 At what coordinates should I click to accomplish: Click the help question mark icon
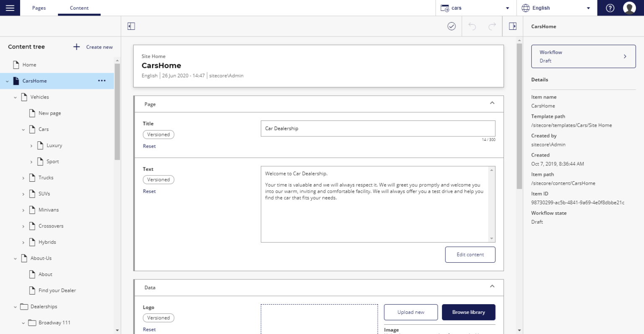[x=610, y=8]
